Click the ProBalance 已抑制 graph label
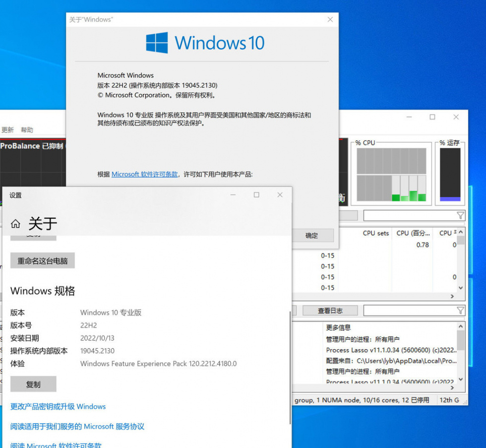This screenshot has height=448, width=486. pos(32,146)
